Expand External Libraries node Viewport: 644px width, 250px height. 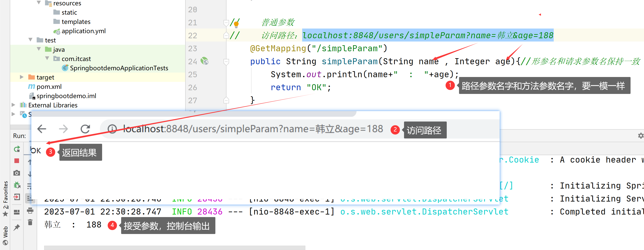pyautogui.click(x=13, y=105)
